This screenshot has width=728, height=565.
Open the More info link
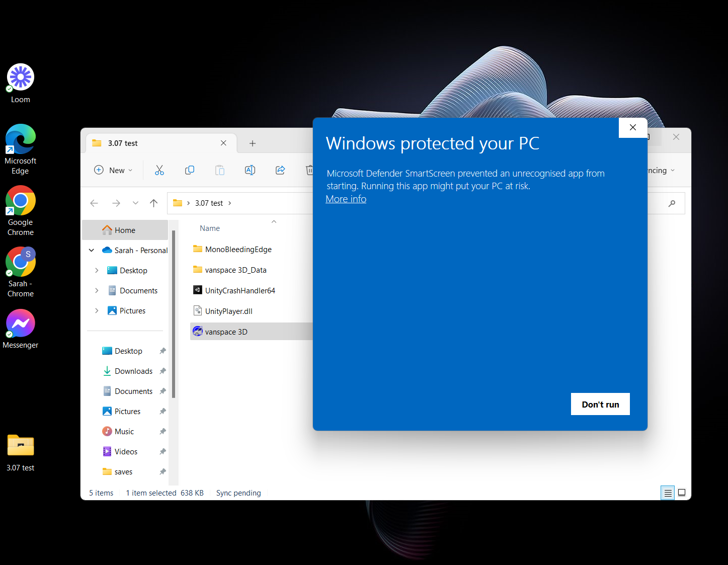(x=346, y=199)
